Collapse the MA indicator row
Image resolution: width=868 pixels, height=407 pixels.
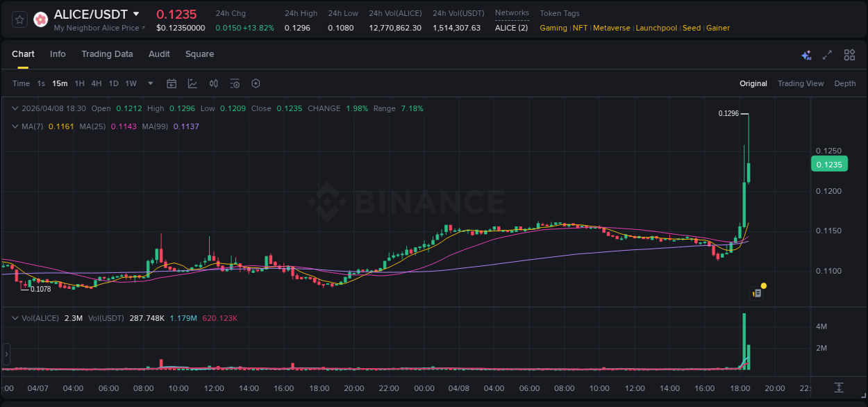pyautogui.click(x=15, y=126)
